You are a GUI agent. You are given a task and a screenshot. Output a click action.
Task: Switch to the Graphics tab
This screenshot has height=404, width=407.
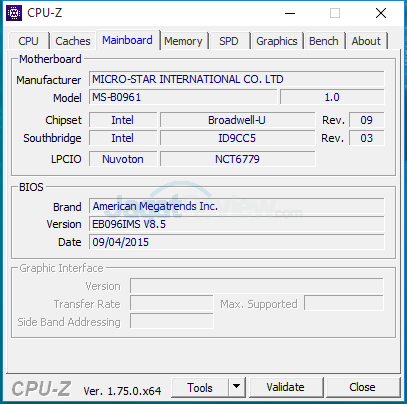[277, 41]
